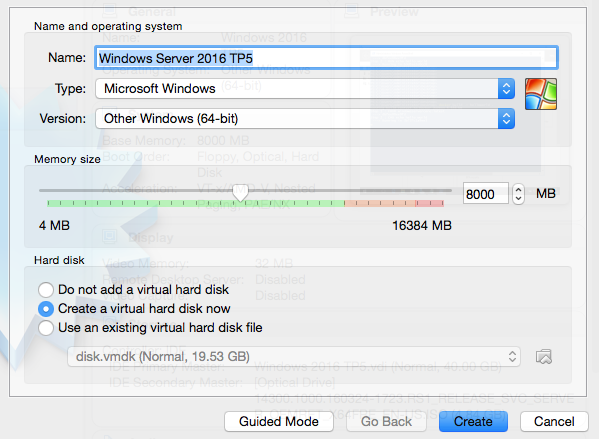Click the Go Back button
Viewport: 599px width, 439px height.
pyautogui.click(x=386, y=421)
